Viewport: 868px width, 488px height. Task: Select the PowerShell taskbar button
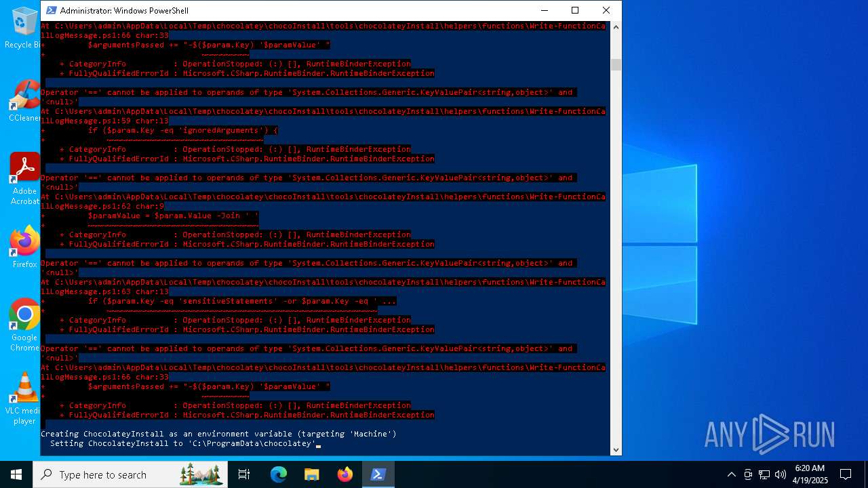tap(378, 474)
